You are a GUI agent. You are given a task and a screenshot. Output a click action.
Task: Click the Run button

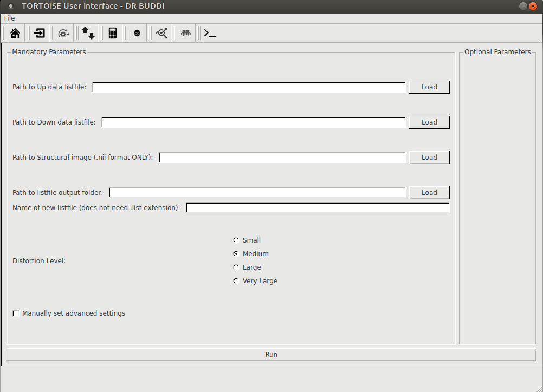click(271, 355)
